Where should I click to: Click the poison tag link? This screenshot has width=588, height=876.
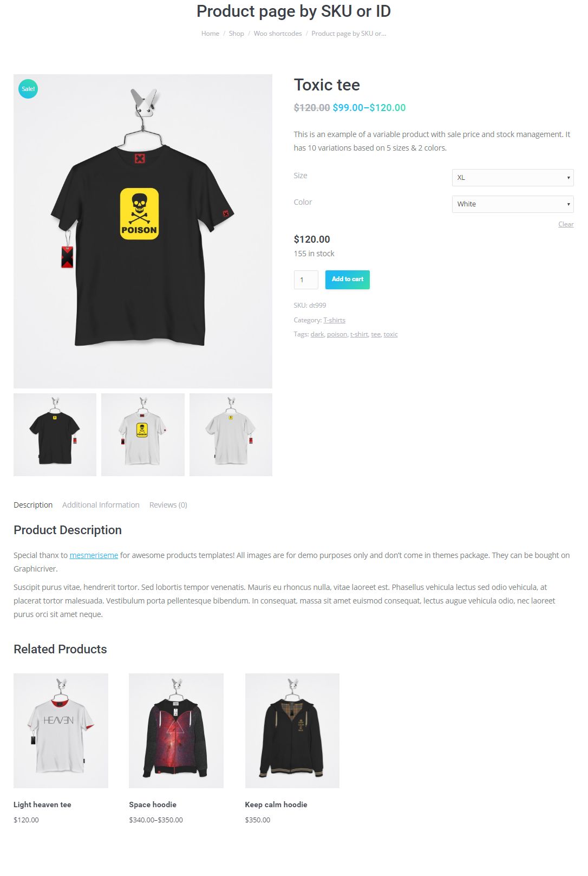[337, 334]
